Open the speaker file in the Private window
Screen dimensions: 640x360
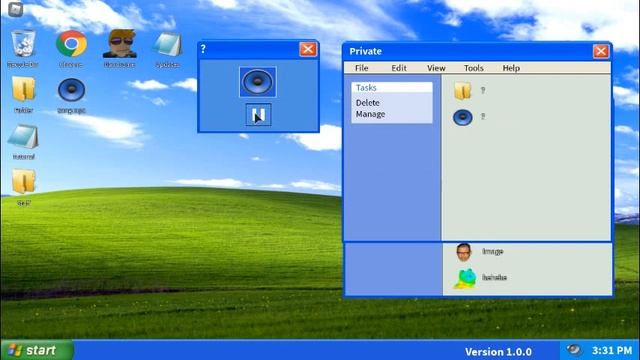click(x=463, y=118)
